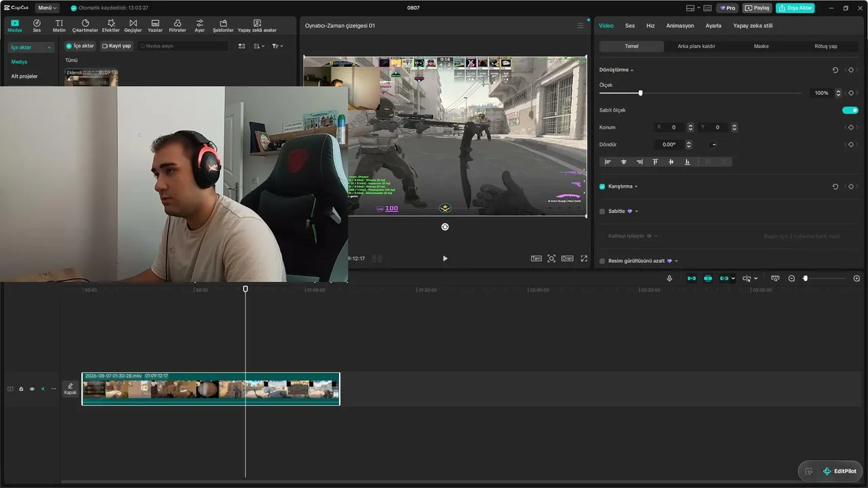Open the Medya panel icon

click(x=15, y=26)
